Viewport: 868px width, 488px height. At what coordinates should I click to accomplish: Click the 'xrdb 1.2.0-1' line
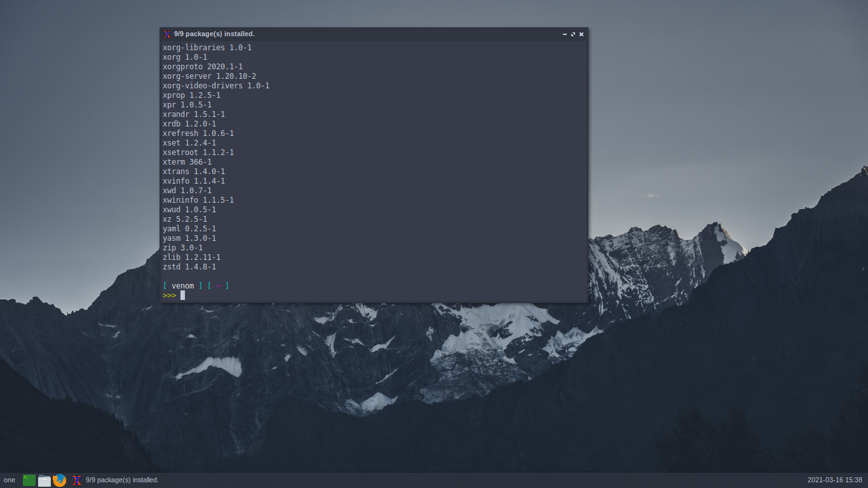click(x=189, y=124)
